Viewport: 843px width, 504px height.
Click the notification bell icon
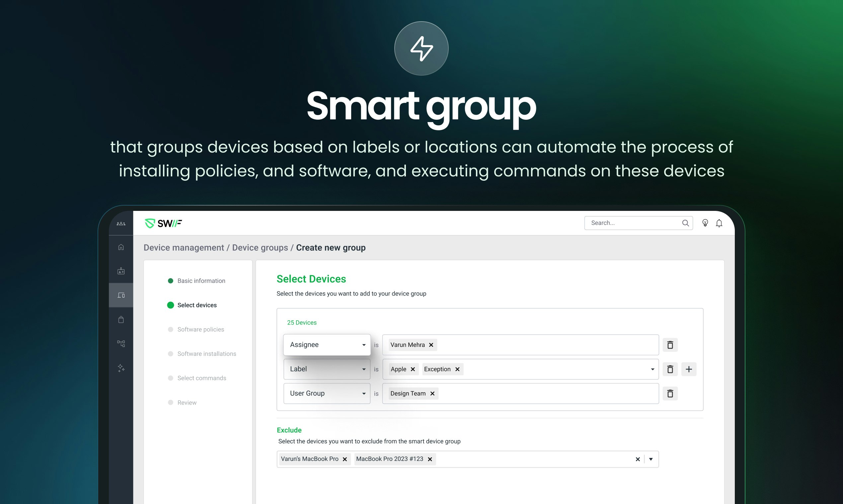tap(719, 223)
